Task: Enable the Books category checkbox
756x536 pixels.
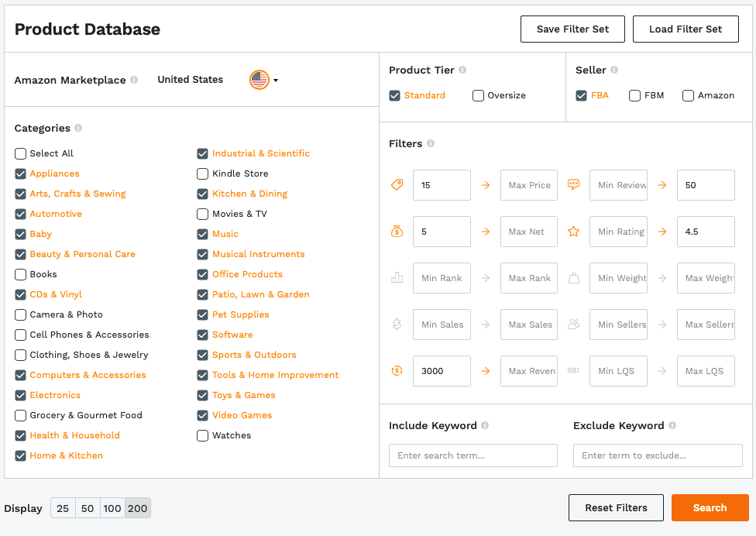Action: tap(20, 274)
